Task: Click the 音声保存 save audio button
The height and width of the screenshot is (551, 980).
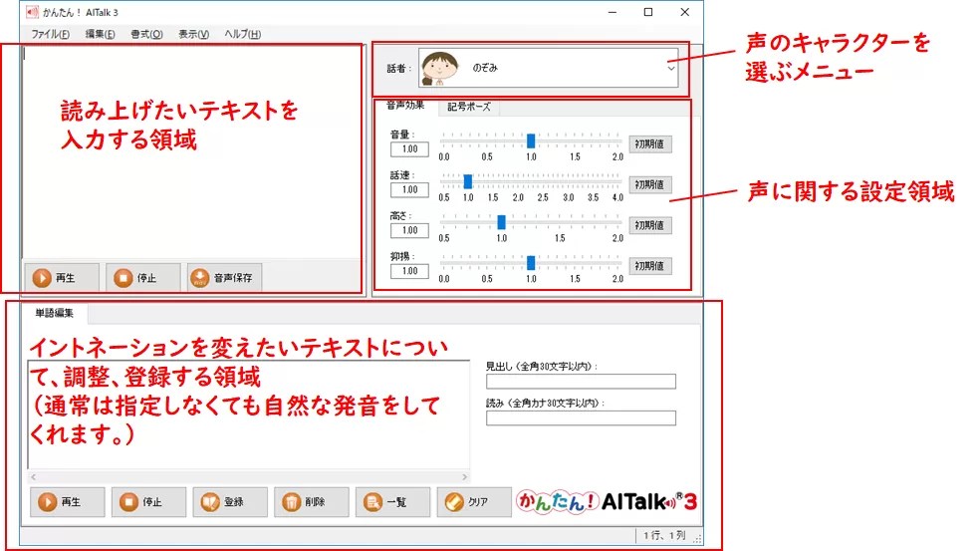Action: (x=224, y=277)
